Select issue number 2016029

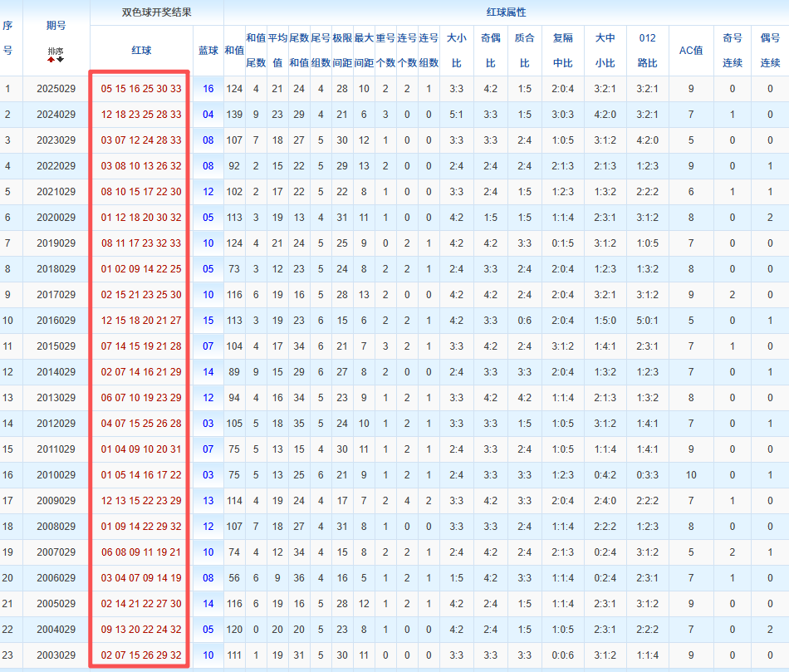point(56,321)
